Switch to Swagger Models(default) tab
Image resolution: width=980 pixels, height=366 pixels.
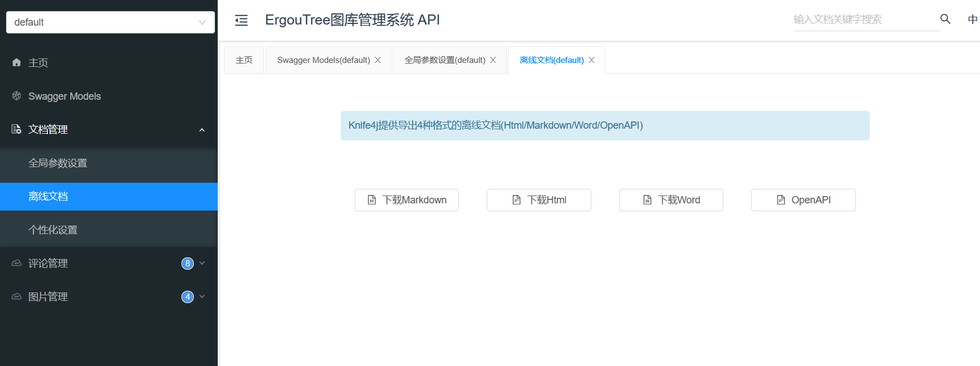coord(323,60)
